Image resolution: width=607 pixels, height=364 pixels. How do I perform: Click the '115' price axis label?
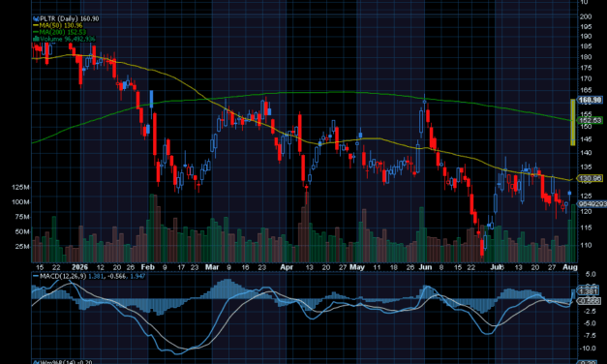tap(586, 227)
